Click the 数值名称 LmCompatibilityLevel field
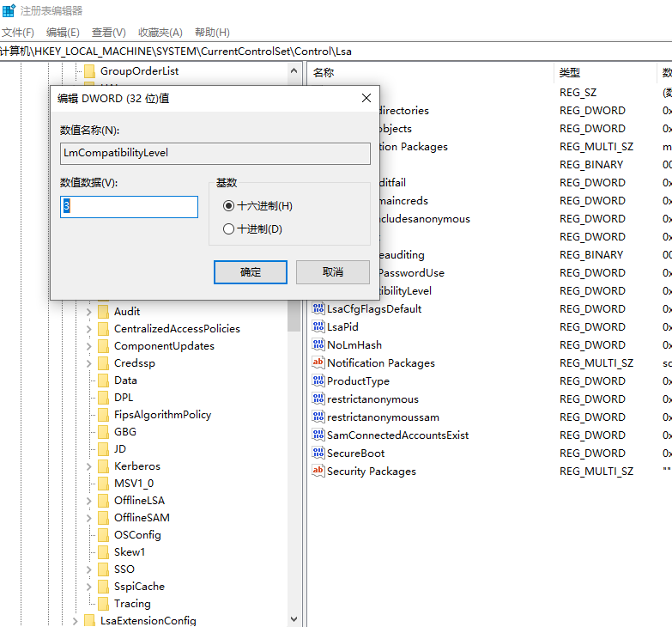The width and height of the screenshot is (672, 627). tap(215, 154)
